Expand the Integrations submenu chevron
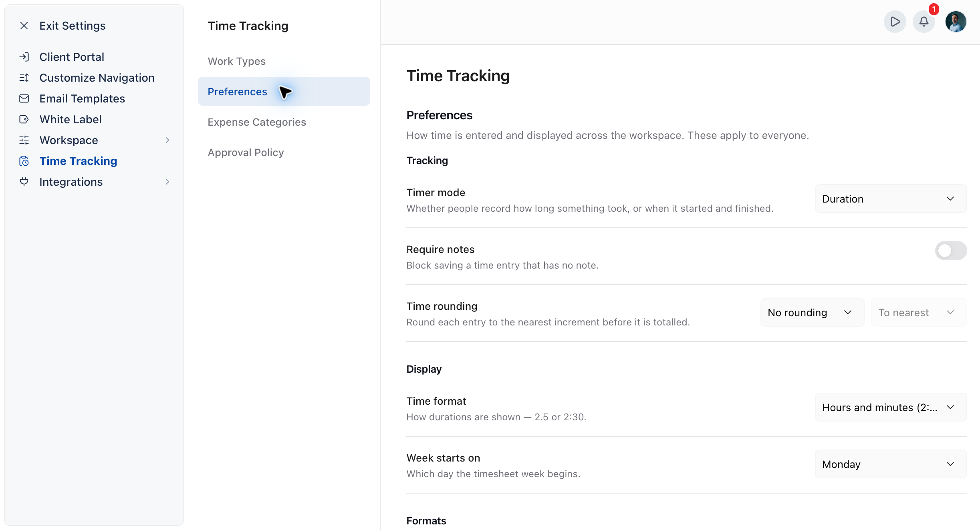980x530 pixels. pos(167,182)
